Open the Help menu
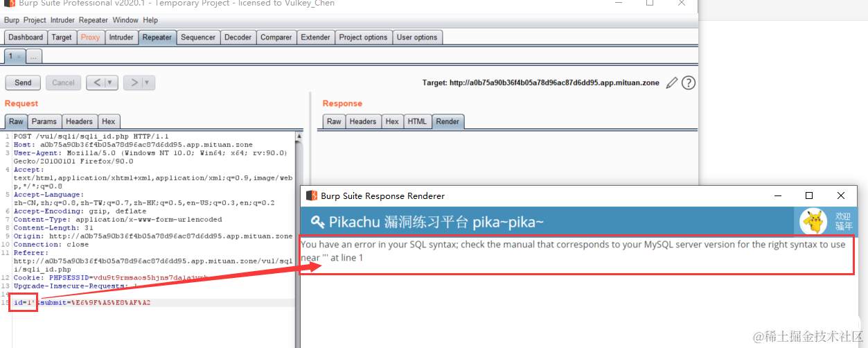This screenshot has width=868, height=348. pyautogui.click(x=150, y=20)
